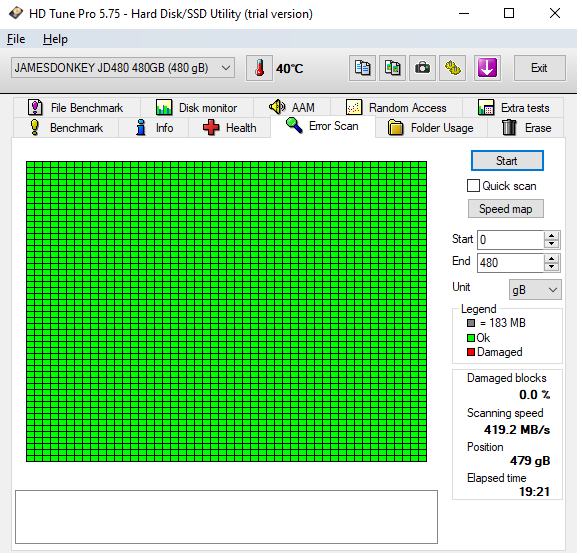Click the 0.0 % damaged blocks value
582x558 pixels.
534,395
